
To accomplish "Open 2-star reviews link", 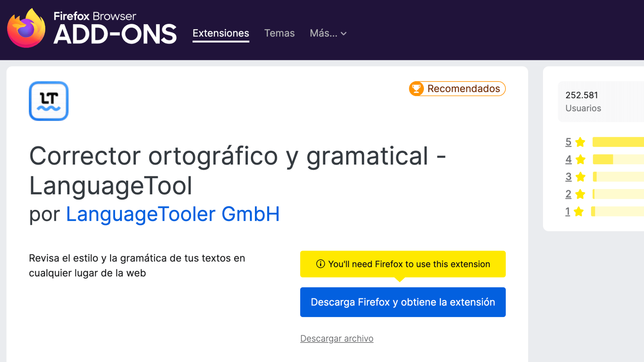I will [568, 194].
